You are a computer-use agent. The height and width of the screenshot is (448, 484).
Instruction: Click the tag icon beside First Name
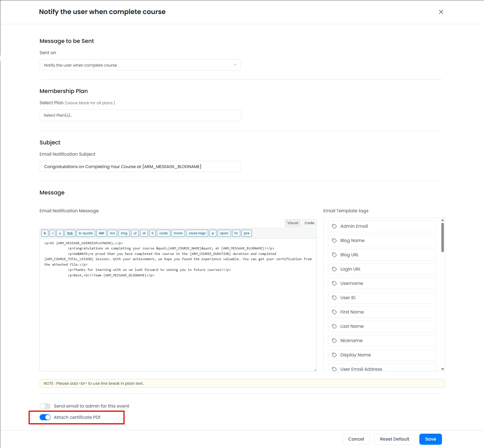[x=334, y=312]
